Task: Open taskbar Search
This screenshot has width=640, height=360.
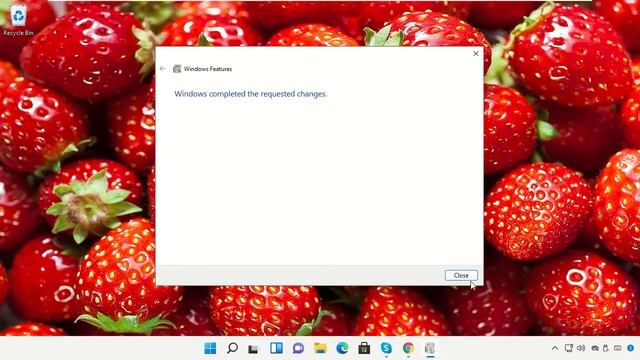Action: point(232,348)
